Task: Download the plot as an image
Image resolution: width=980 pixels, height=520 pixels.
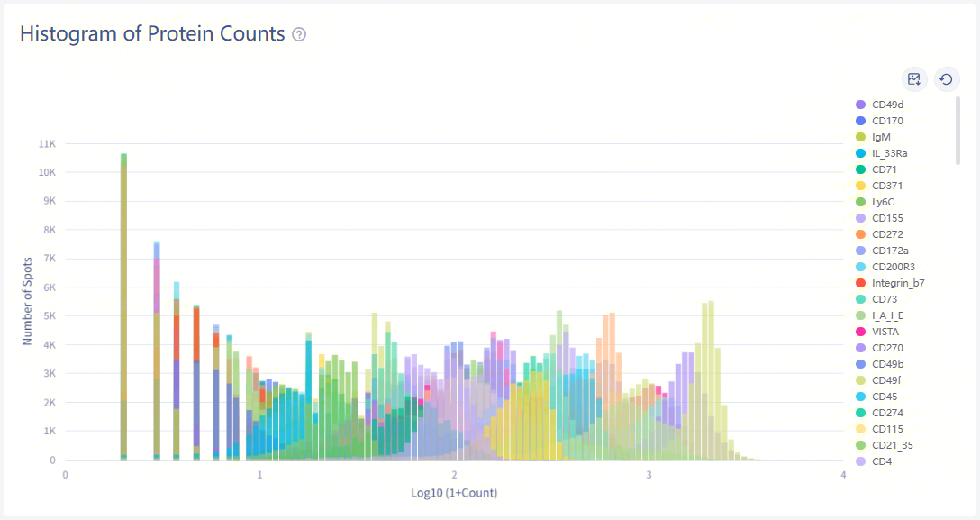Action: 914,80
